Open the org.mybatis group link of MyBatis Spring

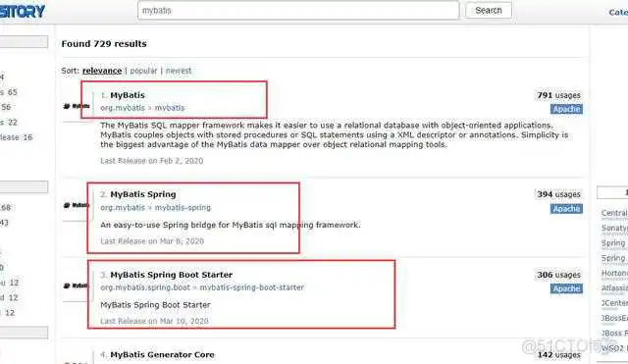pos(123,207)
